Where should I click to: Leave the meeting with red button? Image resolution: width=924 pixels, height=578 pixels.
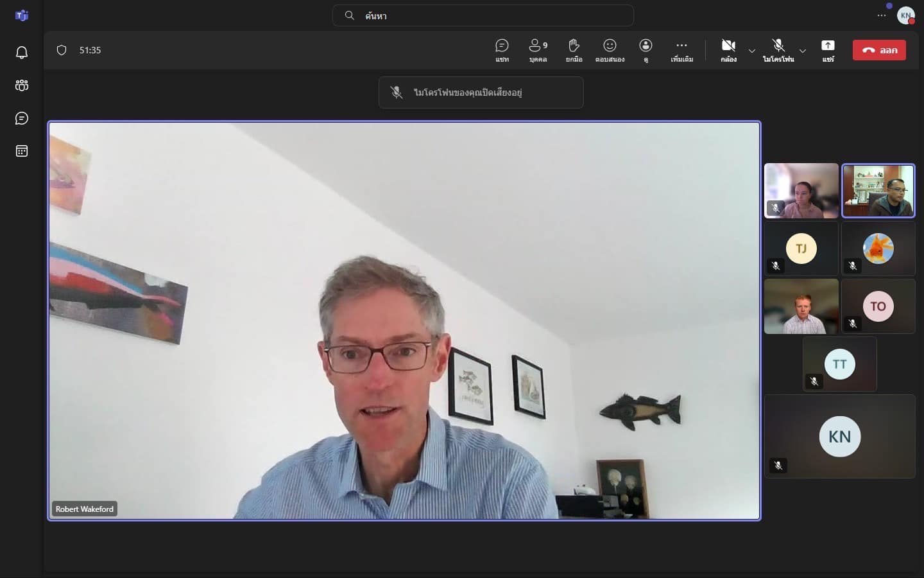[x=879, y=50]
